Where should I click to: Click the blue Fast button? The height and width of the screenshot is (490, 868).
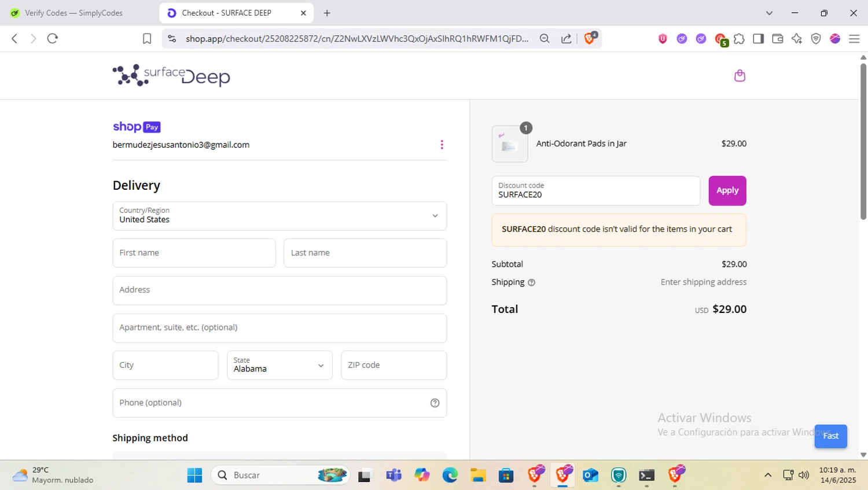click(x=830, y=436)
